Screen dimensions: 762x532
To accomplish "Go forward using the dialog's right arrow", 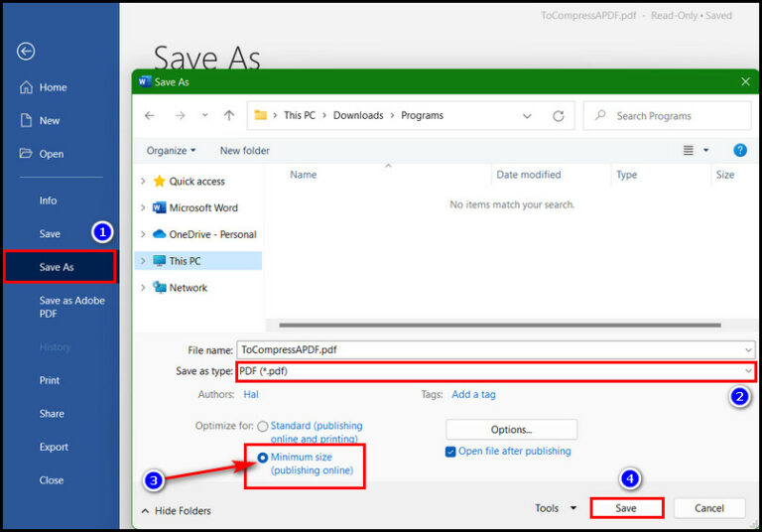I will 181,116.
